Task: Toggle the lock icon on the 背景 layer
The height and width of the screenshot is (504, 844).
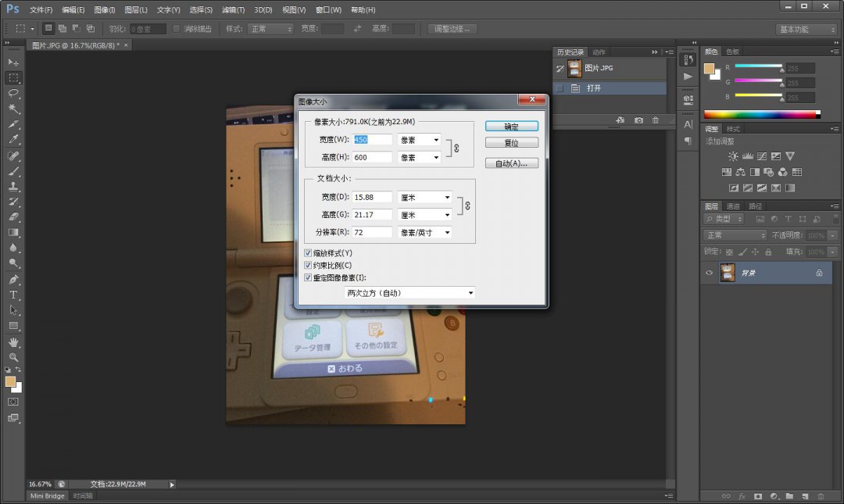Action: (x=819, y=273)
